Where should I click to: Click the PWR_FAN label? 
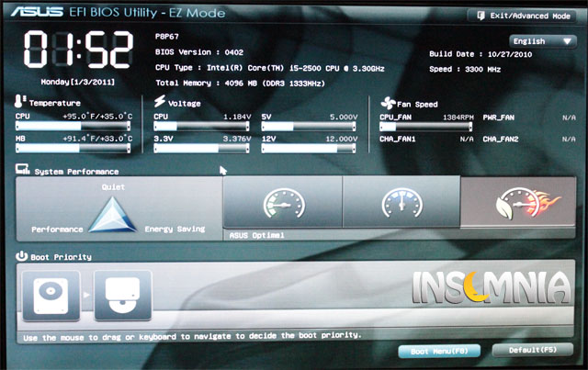(x=499, y=118)
